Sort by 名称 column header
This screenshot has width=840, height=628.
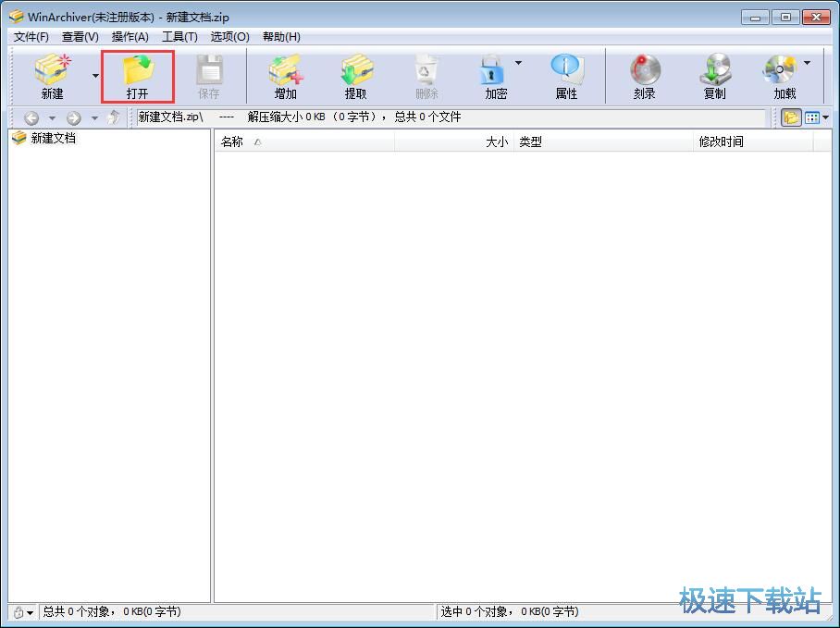304,142
